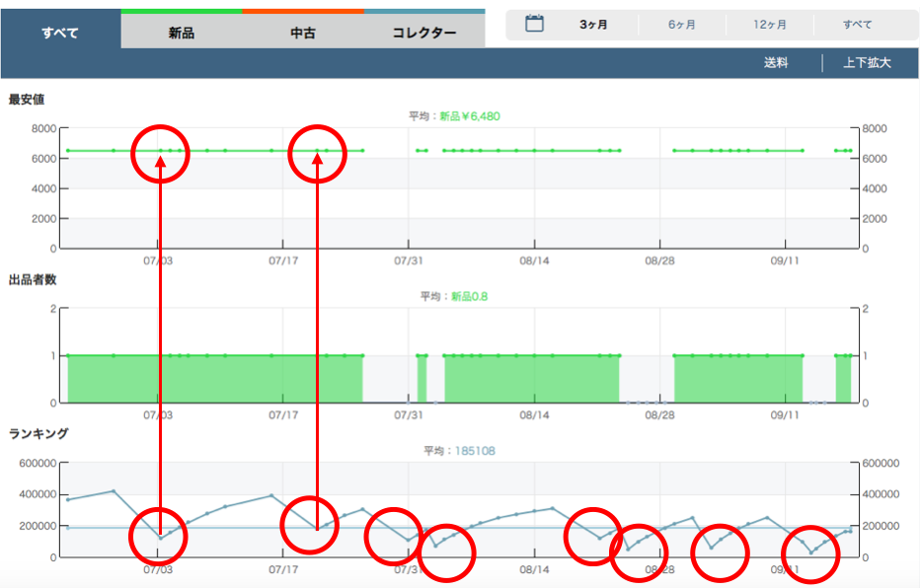
Task: Click the calendar icon
Action: 534,24
